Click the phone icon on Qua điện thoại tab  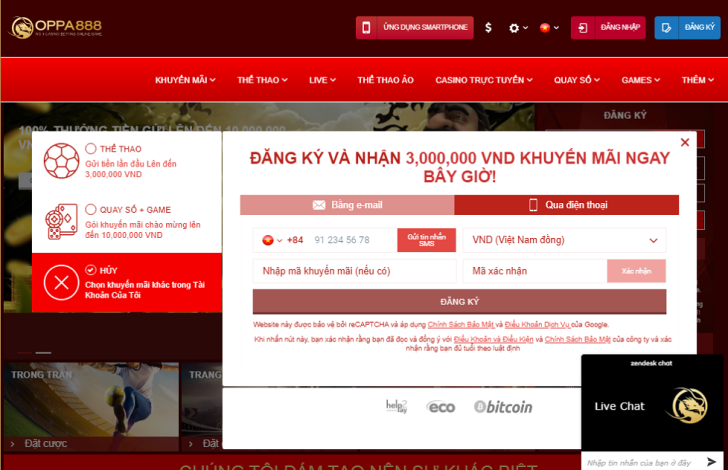[533, 205]
